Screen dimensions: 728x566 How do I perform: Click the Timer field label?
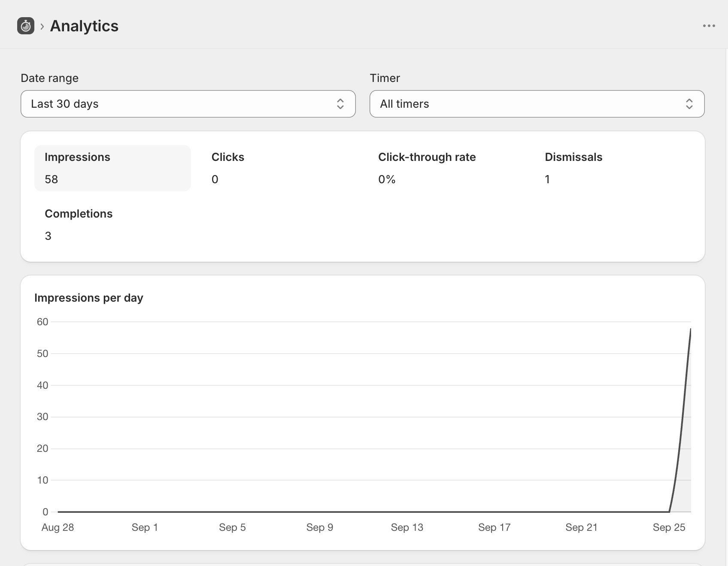(x=385, y=78)
